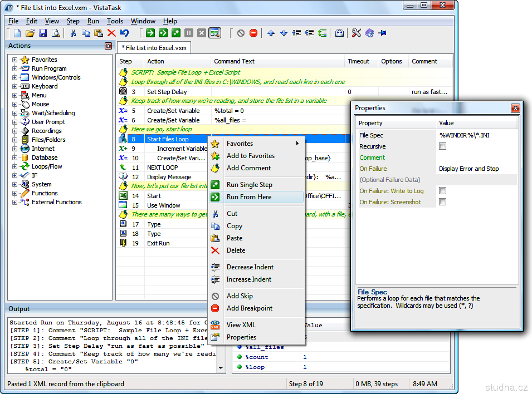Click the Save file toolbar icon
The height and width of the screenshot is (394, 532).
click(43, 33)
